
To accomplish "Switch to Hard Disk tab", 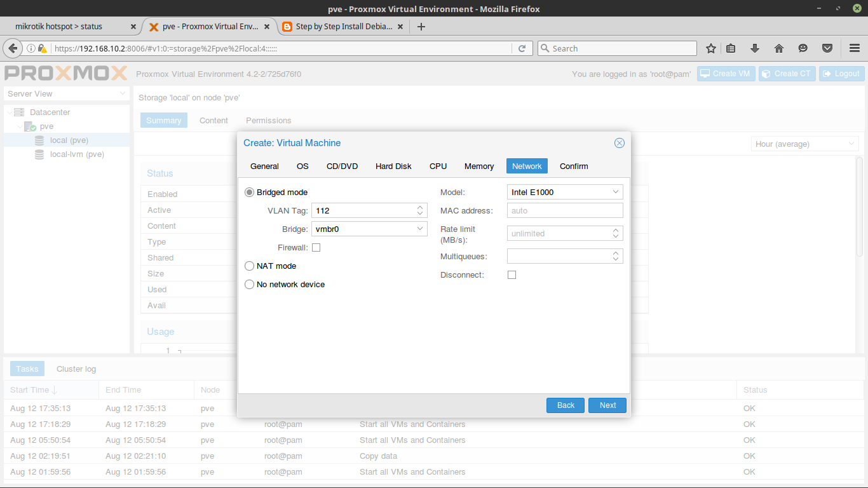I will (393, 166).
